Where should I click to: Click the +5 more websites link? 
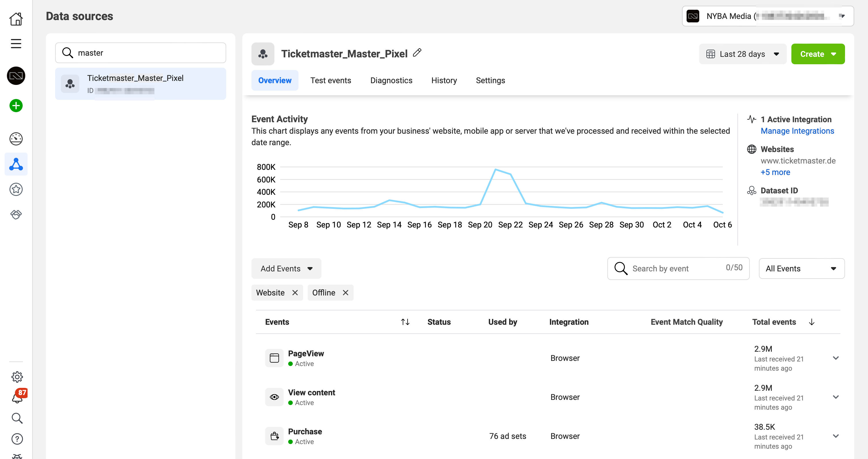(x=775, y=172)
